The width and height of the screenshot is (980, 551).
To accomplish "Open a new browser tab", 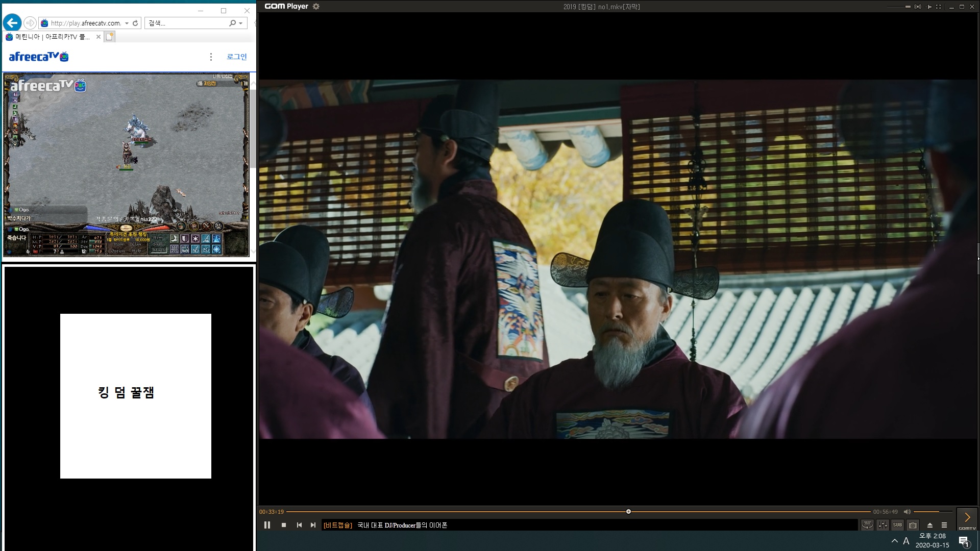I will pos(110,37).
